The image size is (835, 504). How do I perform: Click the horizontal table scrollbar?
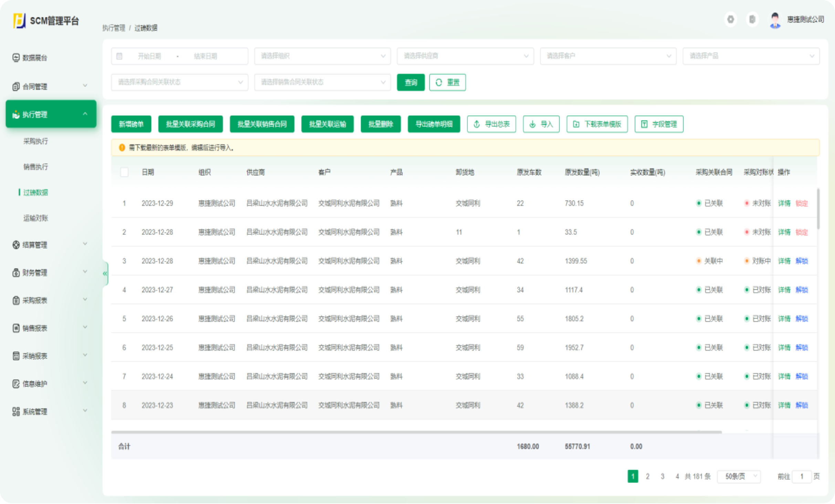pos(416,432)
